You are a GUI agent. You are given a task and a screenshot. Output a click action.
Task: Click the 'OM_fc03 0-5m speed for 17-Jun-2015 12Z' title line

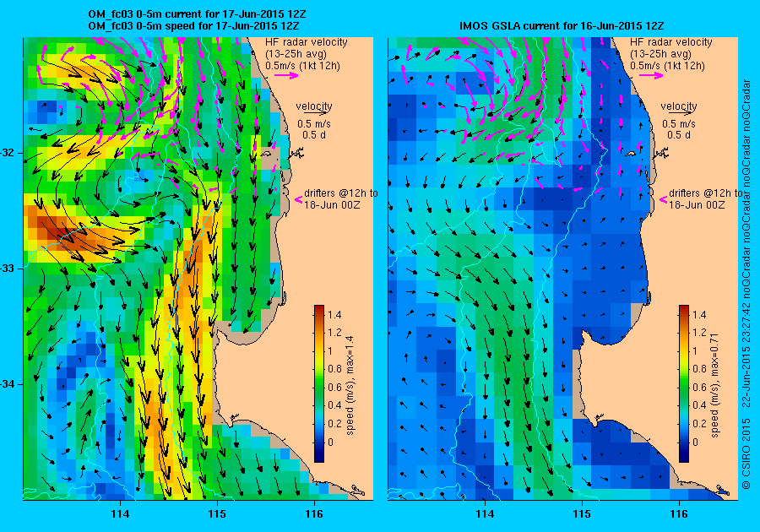click(x=193, y=25)
